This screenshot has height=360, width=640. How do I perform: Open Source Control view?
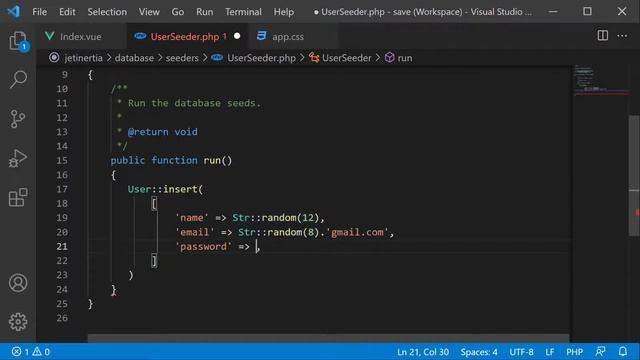click(18, 119)
